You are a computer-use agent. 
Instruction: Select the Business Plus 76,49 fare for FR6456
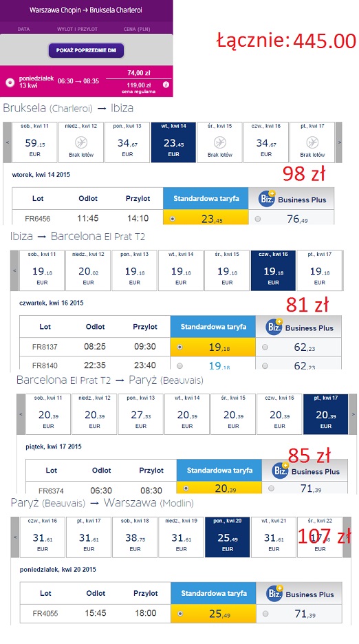[257, 219]
